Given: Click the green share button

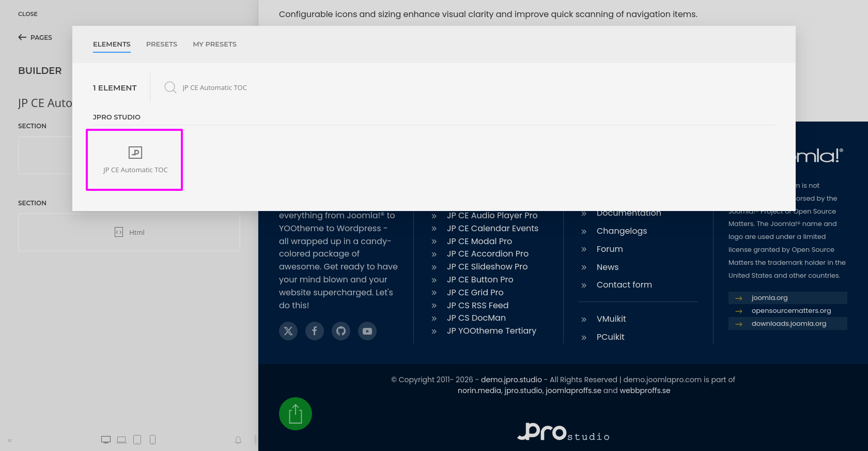Looking at the screenshot, I should pos(296,414).
